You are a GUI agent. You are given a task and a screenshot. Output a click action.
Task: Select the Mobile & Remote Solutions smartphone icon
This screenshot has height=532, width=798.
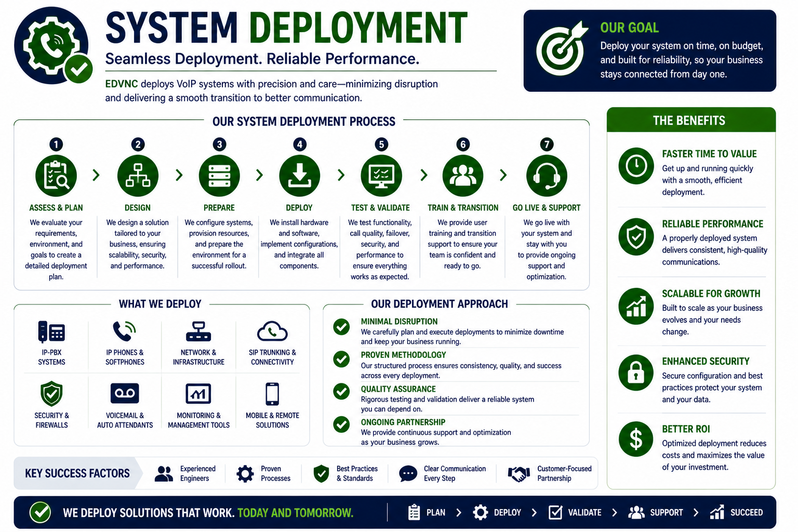[x=272, y=394]
